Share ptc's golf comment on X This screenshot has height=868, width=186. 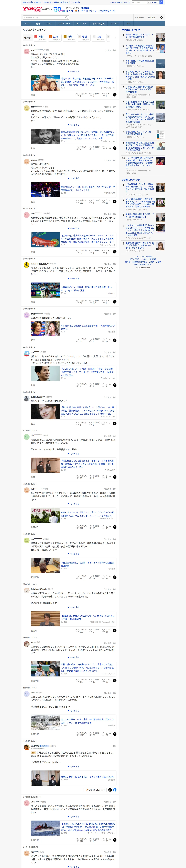[x=115, y=148]
